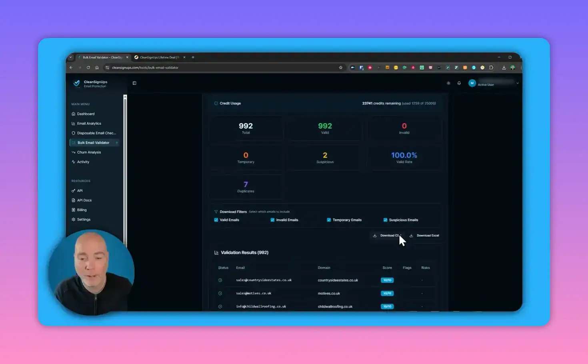
Task: Toggle the sidebar collapse icon
Action: [x=134, y=83]
